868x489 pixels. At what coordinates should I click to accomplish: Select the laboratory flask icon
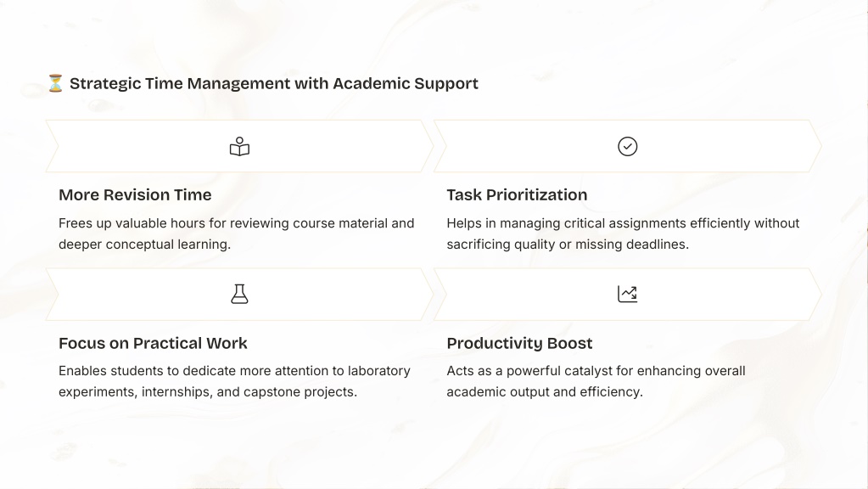pos(239,294)
